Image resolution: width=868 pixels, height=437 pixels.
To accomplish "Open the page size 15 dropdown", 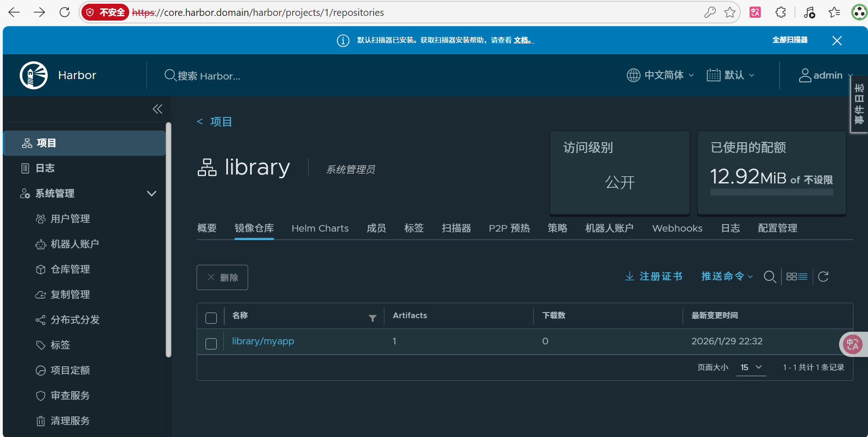I will click(x=751, y=368).
